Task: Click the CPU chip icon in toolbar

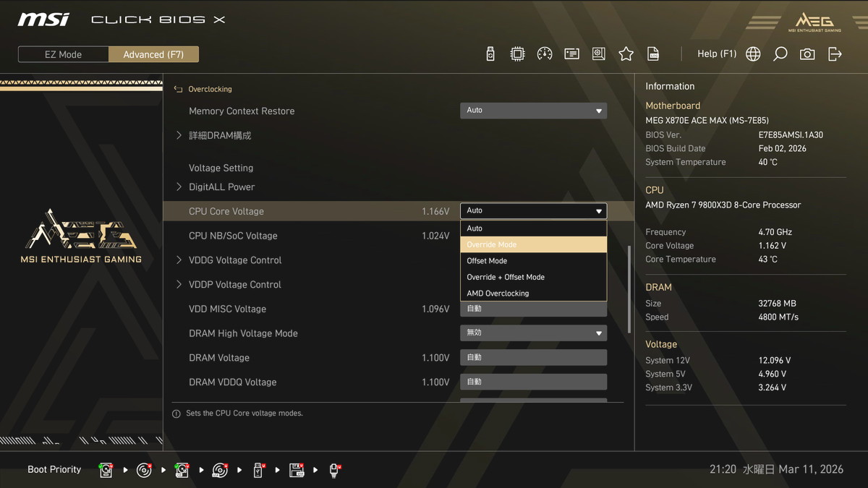Action: 517,54
